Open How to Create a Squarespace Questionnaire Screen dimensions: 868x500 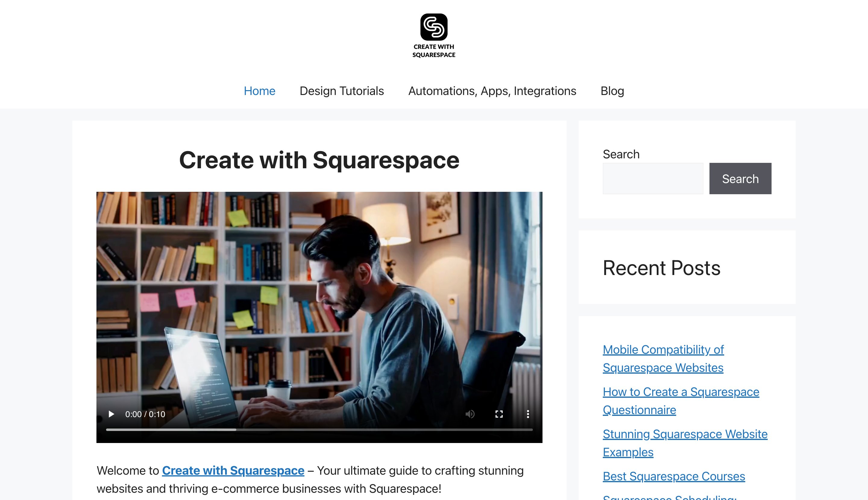click(681, 400)
